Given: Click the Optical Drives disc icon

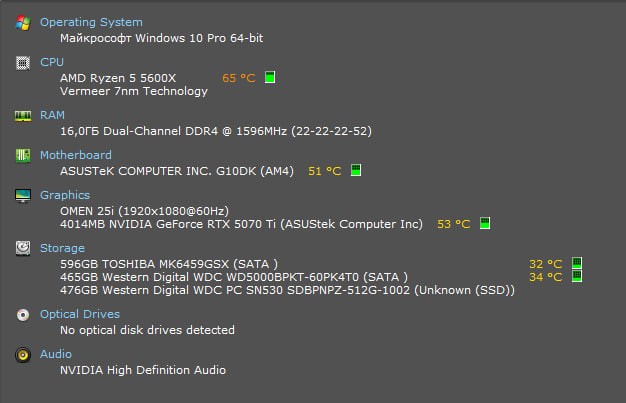Looking at the screenshot, I should click(23, 314).
